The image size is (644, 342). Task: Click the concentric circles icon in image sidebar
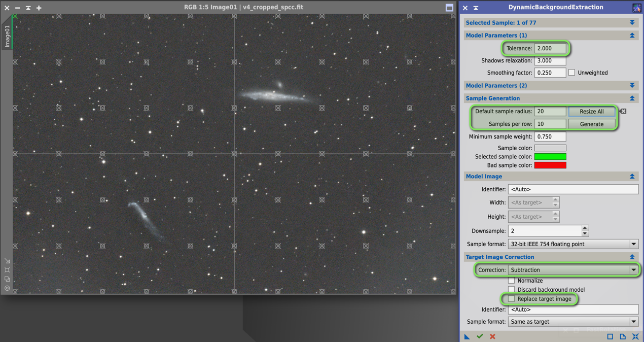pyautogui.click(x=7, y=288)
